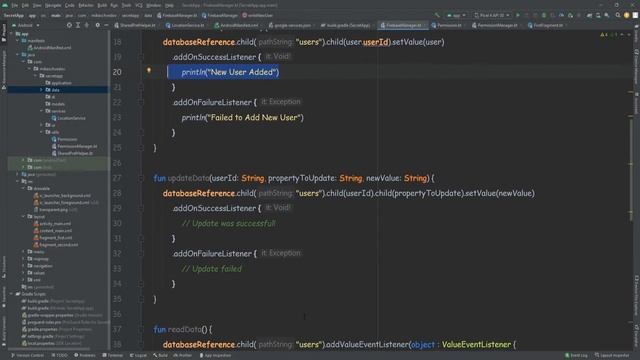This screenshot has height=360, width=640.
Task: Open Event Log in status bar
Action: 577,356
